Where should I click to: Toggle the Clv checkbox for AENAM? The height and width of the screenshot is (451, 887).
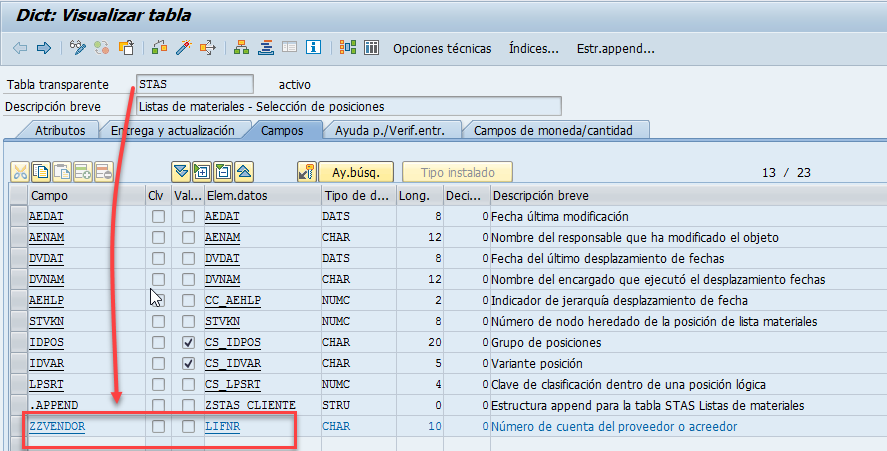(158, 238)
